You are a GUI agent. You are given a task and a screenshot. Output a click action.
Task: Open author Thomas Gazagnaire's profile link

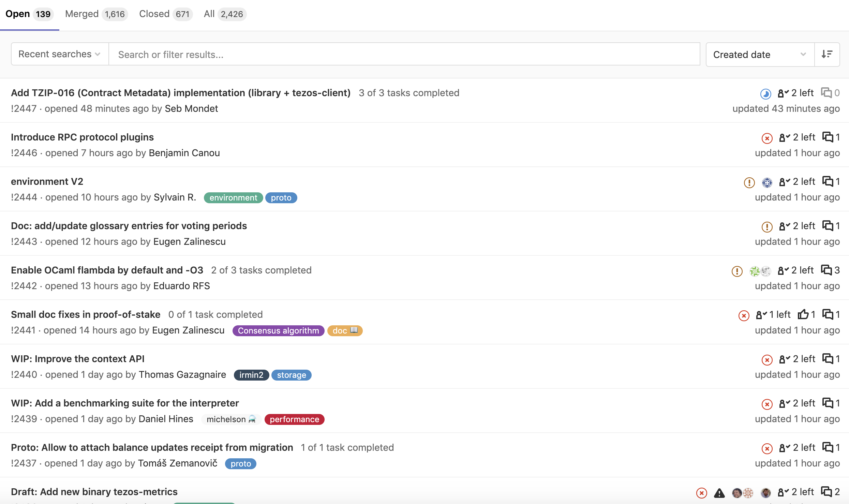[x=182, y=374]
